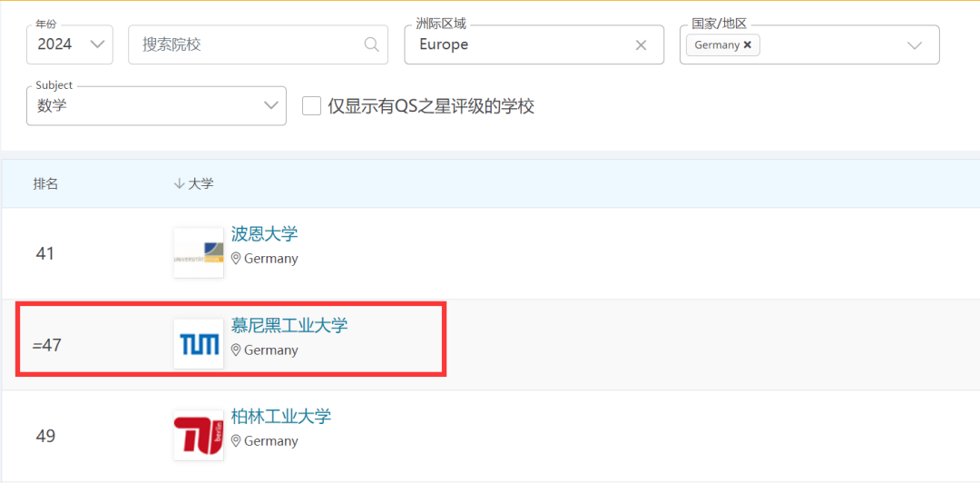Image resolution: width=980 pixels, height=483 pixels.
Task: Expand the 国家/地区 dropdown arrow
Action: [x=915, y=45]
